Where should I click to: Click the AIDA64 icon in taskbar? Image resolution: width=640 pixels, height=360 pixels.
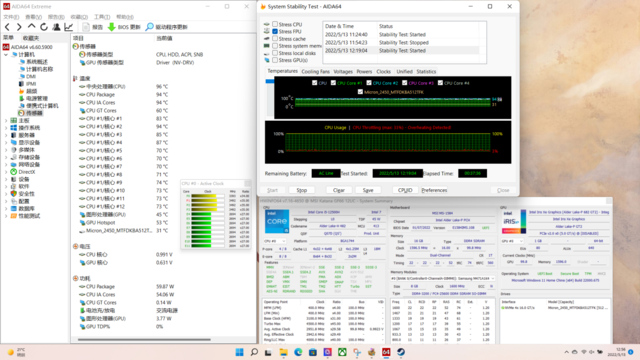[386, 352]
